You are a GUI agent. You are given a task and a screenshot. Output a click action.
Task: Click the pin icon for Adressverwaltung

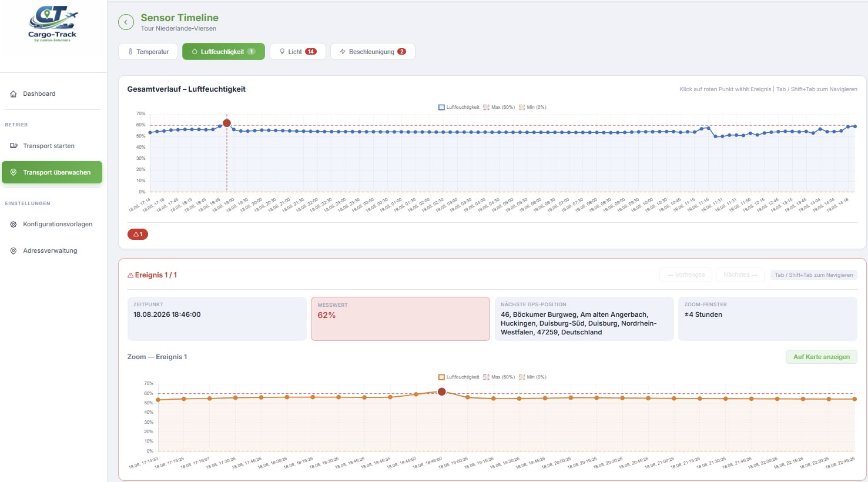[x=14, y=251]
